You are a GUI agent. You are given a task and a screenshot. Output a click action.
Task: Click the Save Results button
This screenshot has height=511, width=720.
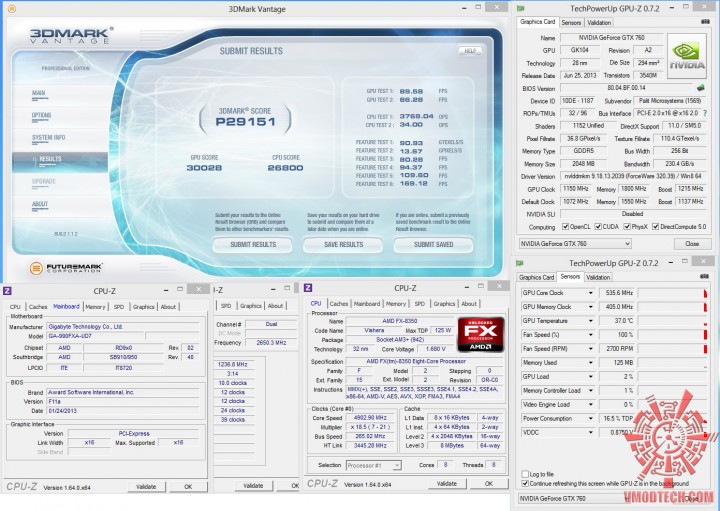click(x=343, y=244)
